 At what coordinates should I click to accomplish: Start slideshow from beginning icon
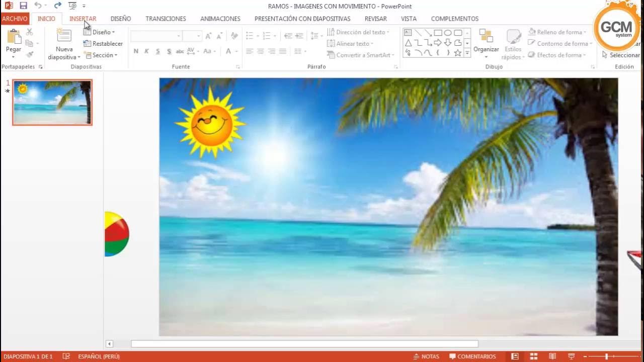coord(72,6)
